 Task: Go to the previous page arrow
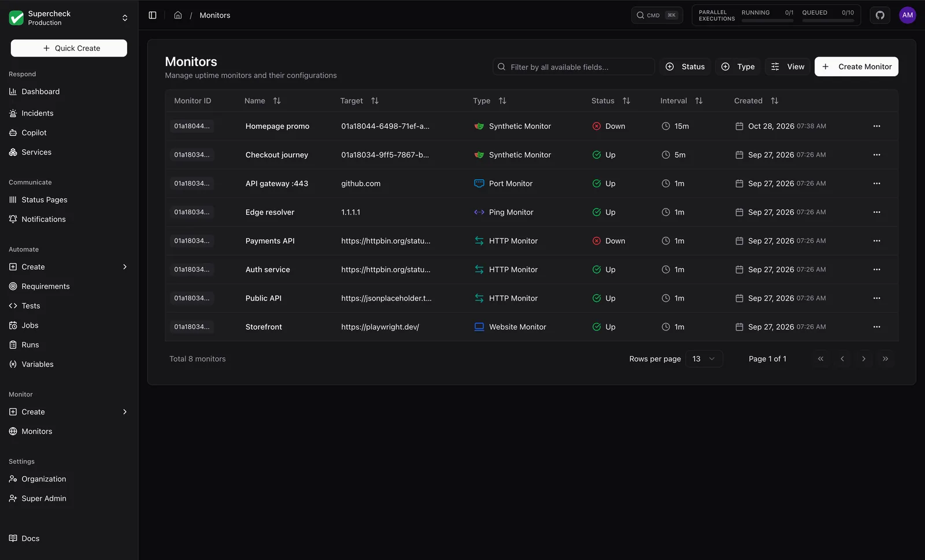pyautogui.click(x=842, y=359)
